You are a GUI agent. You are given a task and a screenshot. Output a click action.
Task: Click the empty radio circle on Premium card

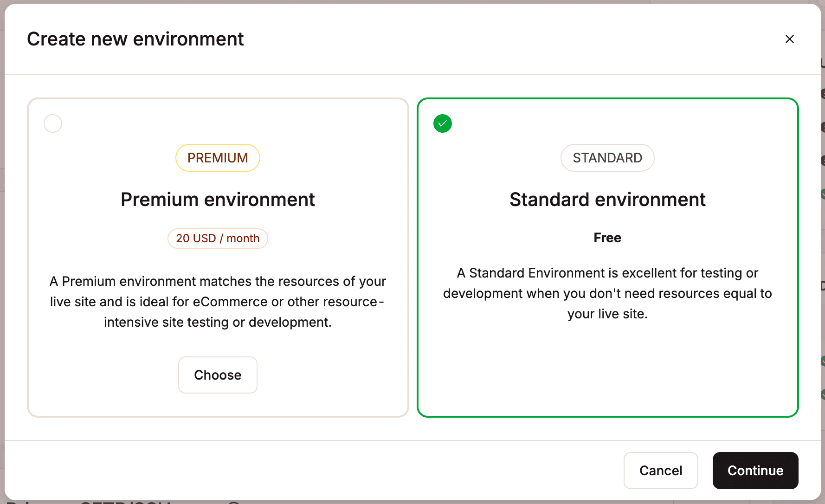[52, 123]
